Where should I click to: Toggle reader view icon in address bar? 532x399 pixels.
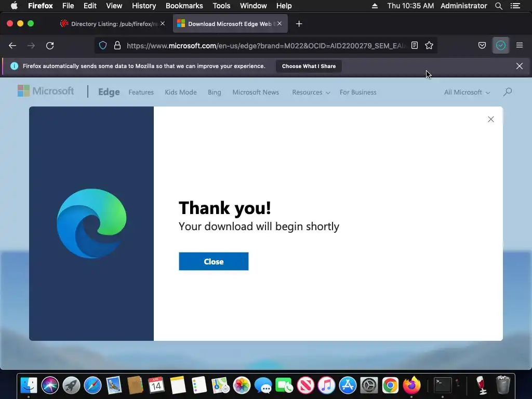pyautogui.click(x=415, y=46)
